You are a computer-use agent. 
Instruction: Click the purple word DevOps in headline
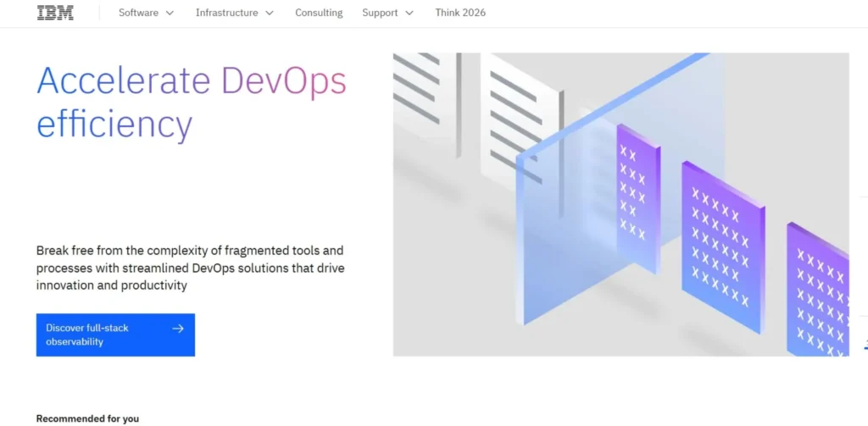pos(284,81)
